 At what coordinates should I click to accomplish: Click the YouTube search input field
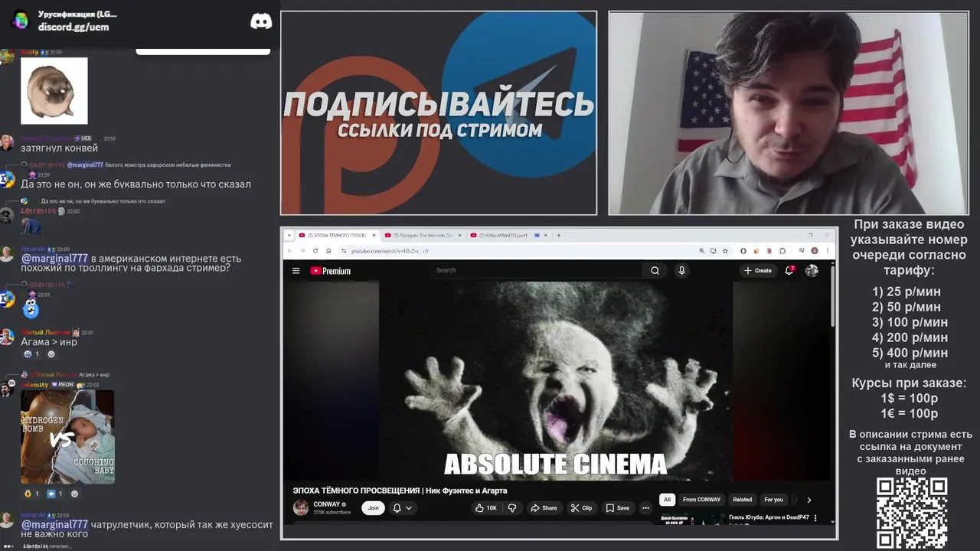pos(537,270)
